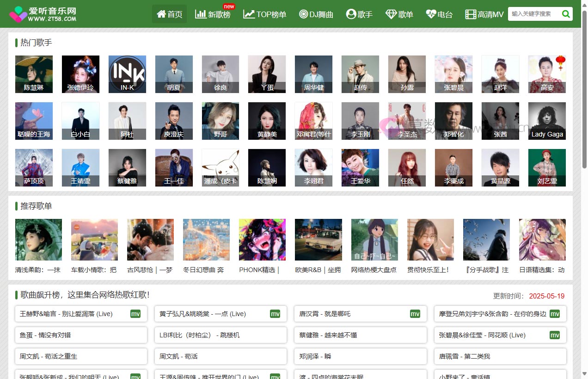Screen dimensions: 588x379
Task: Open the DJ舞曲 navigation menu item
Action: point(316,14)
